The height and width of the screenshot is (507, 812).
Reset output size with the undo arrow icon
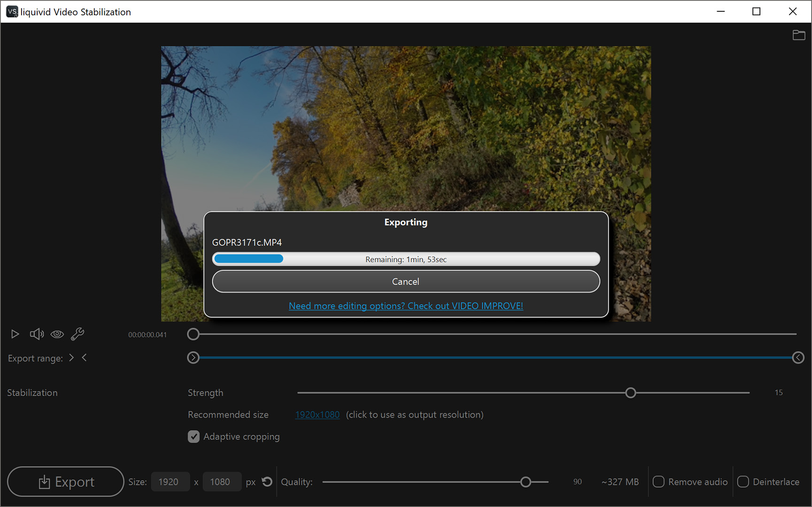[x=267, y=482]
